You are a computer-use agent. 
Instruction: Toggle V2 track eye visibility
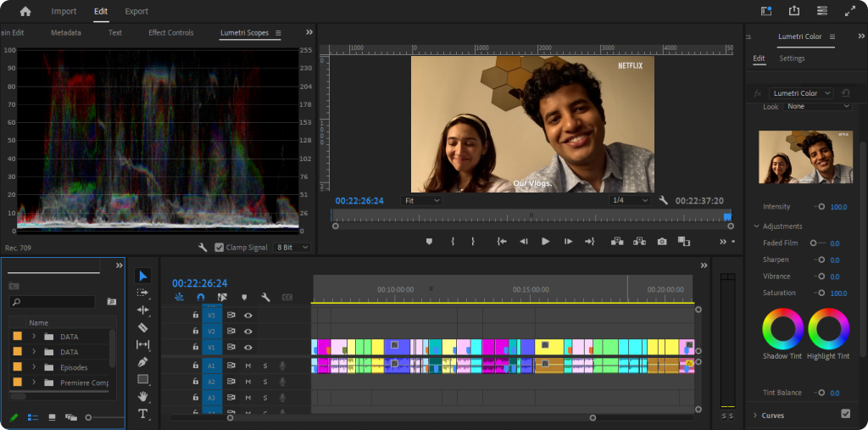(248, 332)
